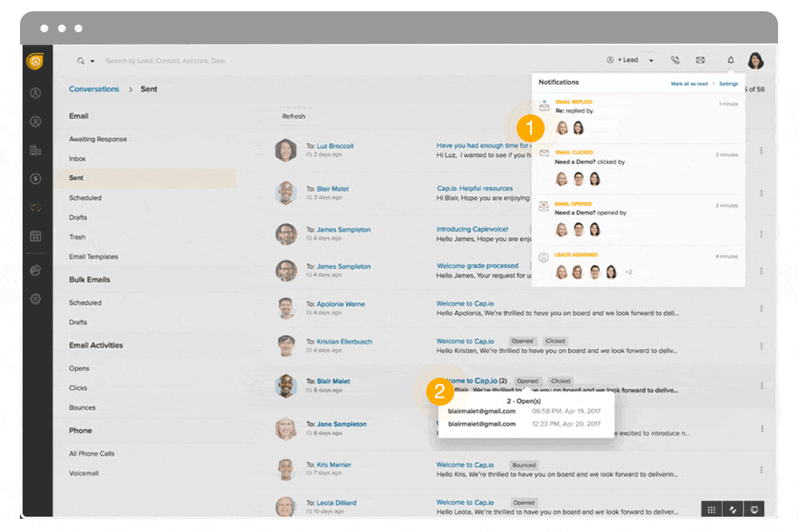Open more options for Jane Sampleton email
Screen dimensions: 798x532
click(761, 429)
